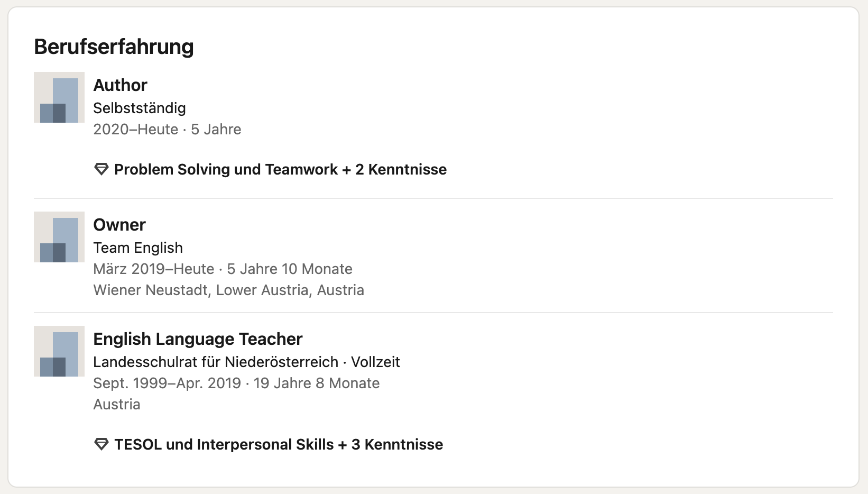Open the Team English company logo
The width and height of the screenshot is (868, 494).
coord(59,237)
